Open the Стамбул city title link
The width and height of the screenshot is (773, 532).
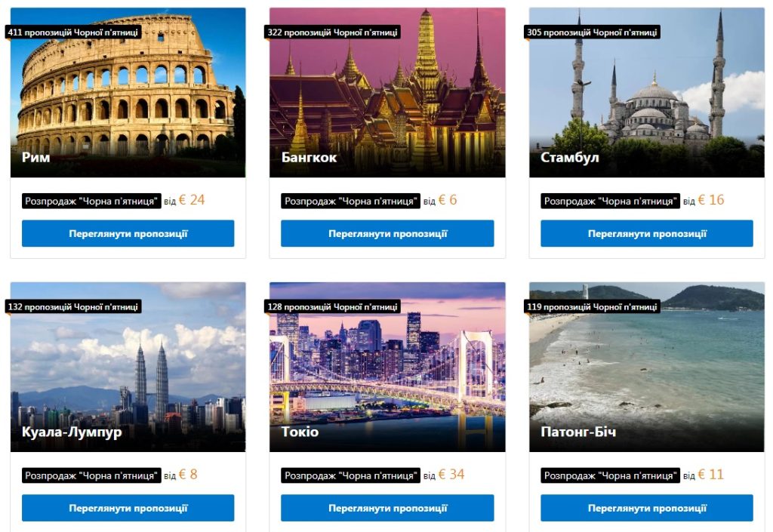tap(569, 157)
